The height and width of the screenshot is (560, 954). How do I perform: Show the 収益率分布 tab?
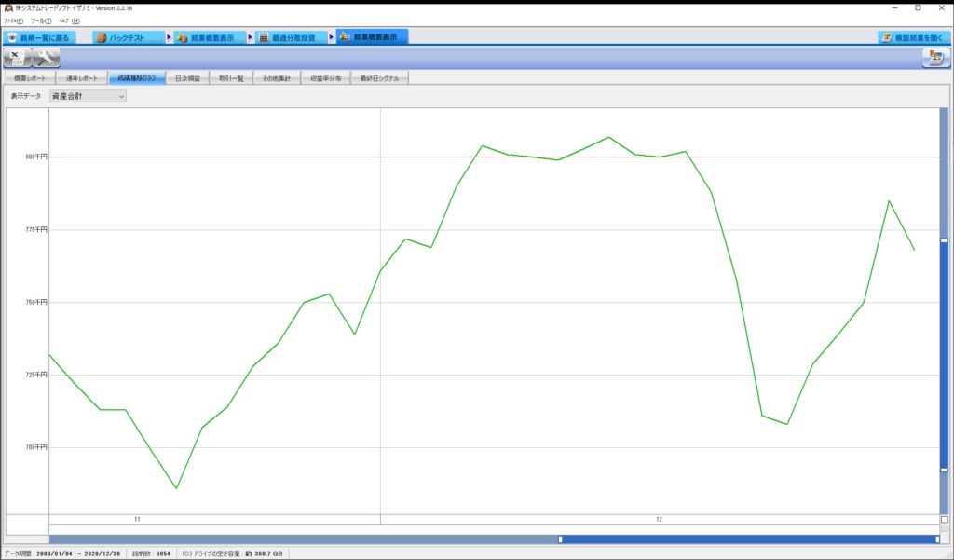click(327, 78)
